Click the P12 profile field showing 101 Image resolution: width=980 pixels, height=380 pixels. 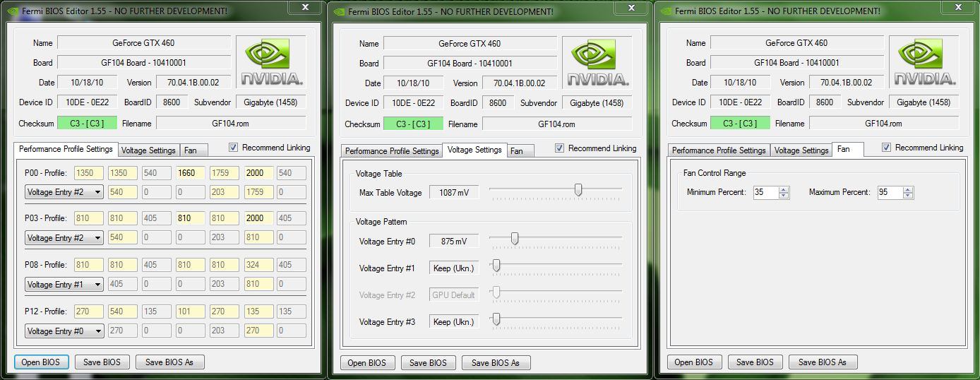[x=191, y=311]
